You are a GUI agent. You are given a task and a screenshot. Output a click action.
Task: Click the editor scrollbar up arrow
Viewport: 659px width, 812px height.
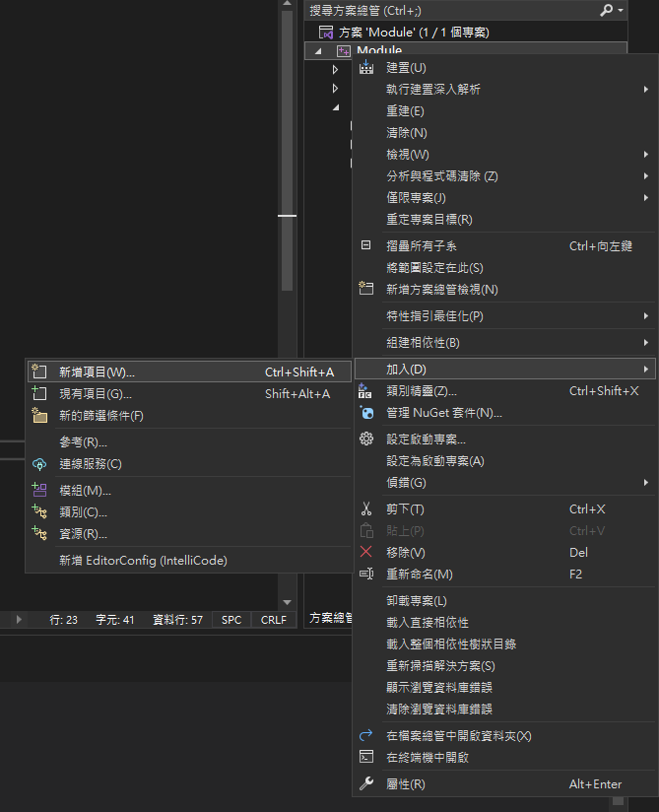288,3
